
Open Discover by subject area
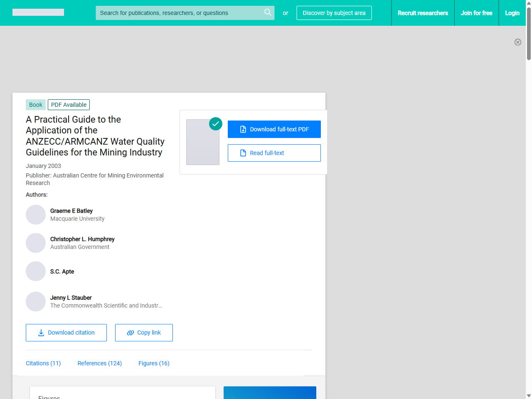(334, 13)
